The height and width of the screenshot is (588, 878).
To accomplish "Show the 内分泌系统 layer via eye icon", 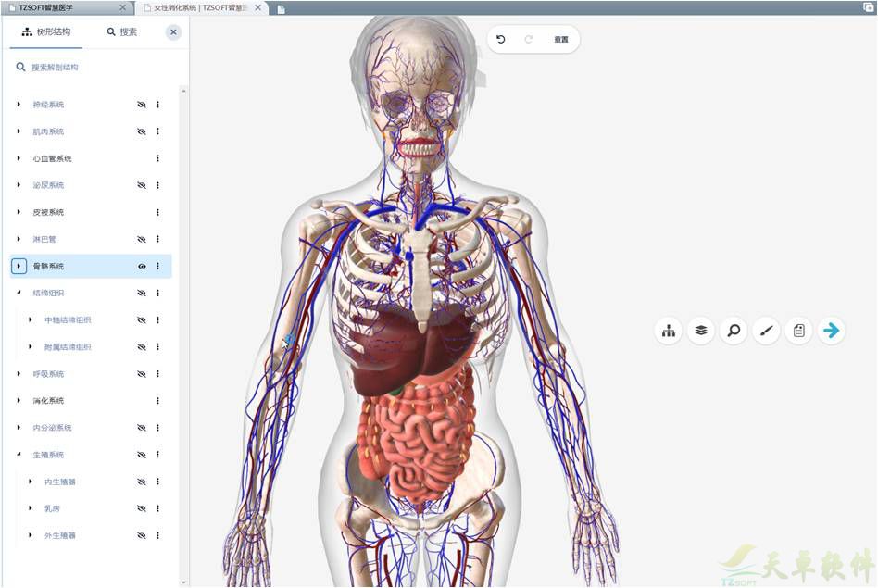I will [142, 428].
